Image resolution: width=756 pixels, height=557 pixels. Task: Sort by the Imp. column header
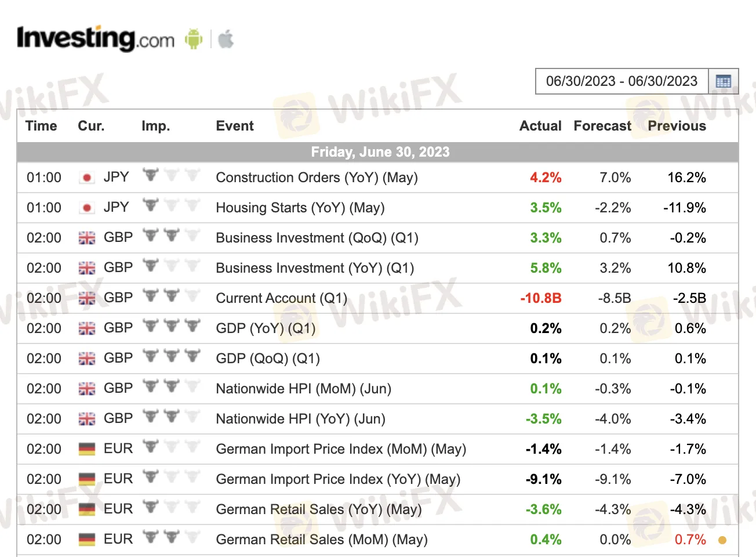(155, 126)
